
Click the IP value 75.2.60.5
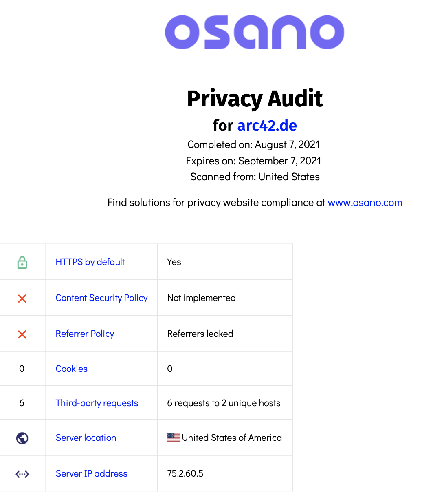tap(185, 474)
